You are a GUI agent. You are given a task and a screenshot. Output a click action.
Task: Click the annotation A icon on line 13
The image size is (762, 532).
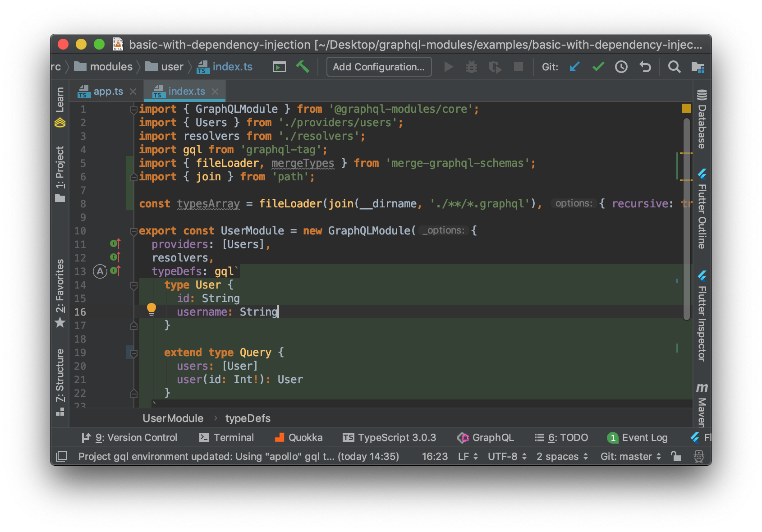coord(100,271)
